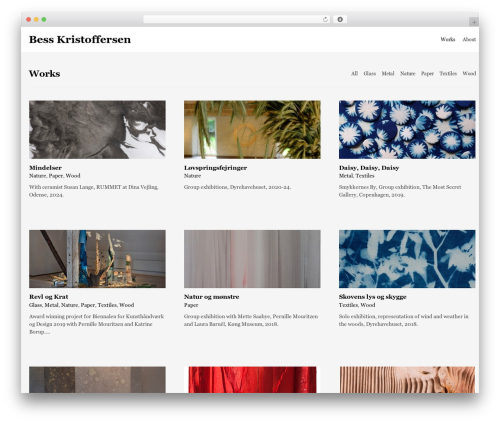The image size is (500, 423).
Task: Go to the Works page in the top navigation
Action: tap(448, 39)
